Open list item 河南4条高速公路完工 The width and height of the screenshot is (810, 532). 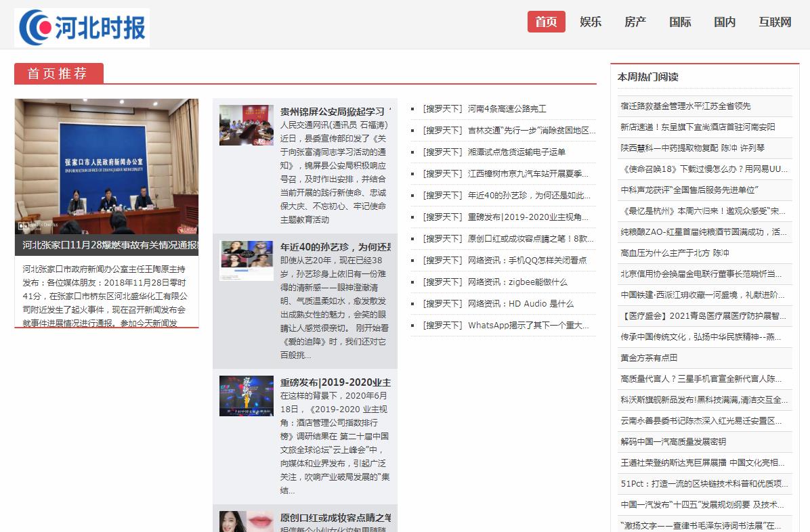pos(507,108)
